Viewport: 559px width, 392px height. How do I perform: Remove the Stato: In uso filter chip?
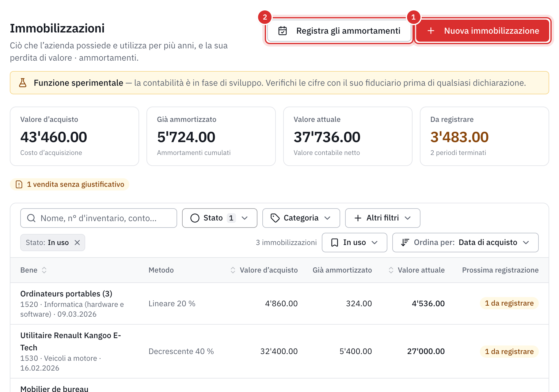point(77,243)
